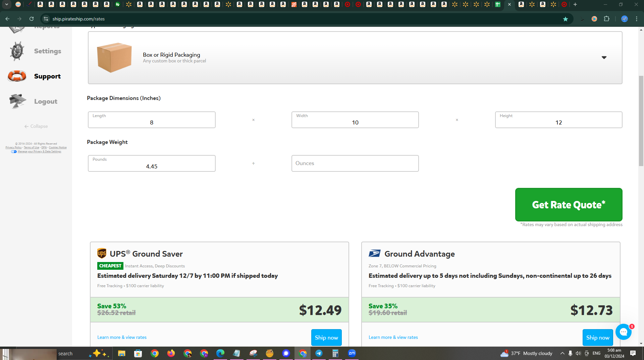Open the new tab plus button
The height and width of the screenshot is (360, 644).
pos(575,4)
